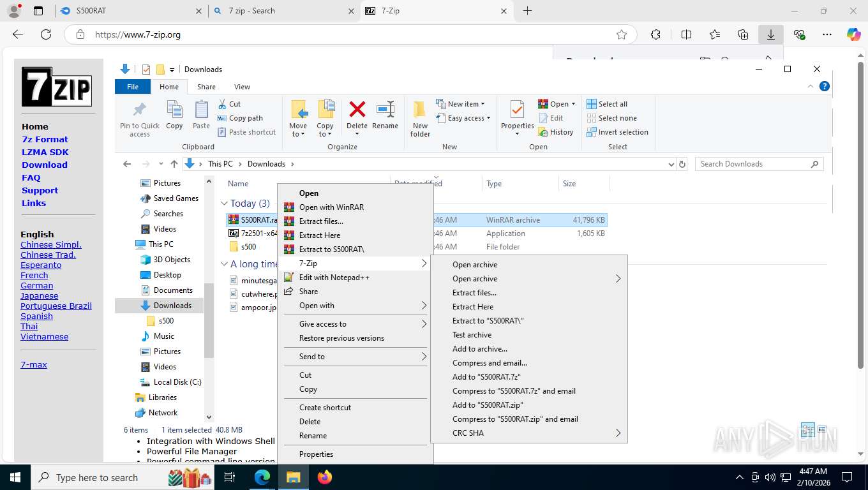Open the New item dropdown
The image size is (868, 490).
coord(461,104)
